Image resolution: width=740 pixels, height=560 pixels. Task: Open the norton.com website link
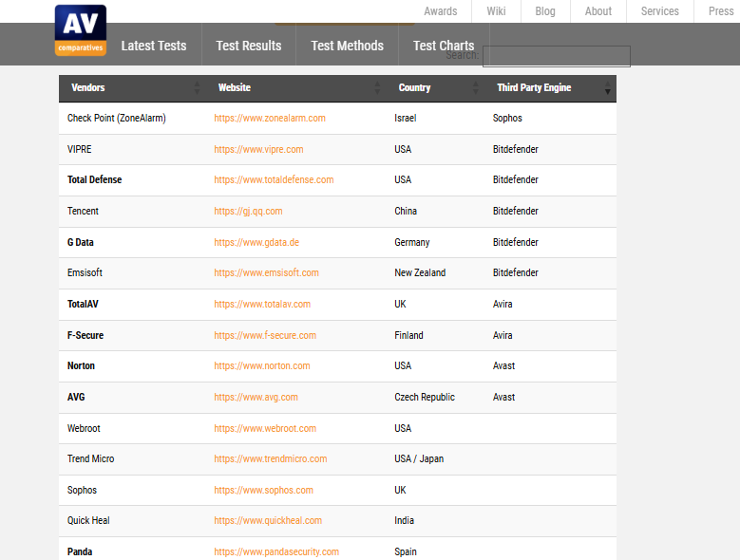coord(262,365)
